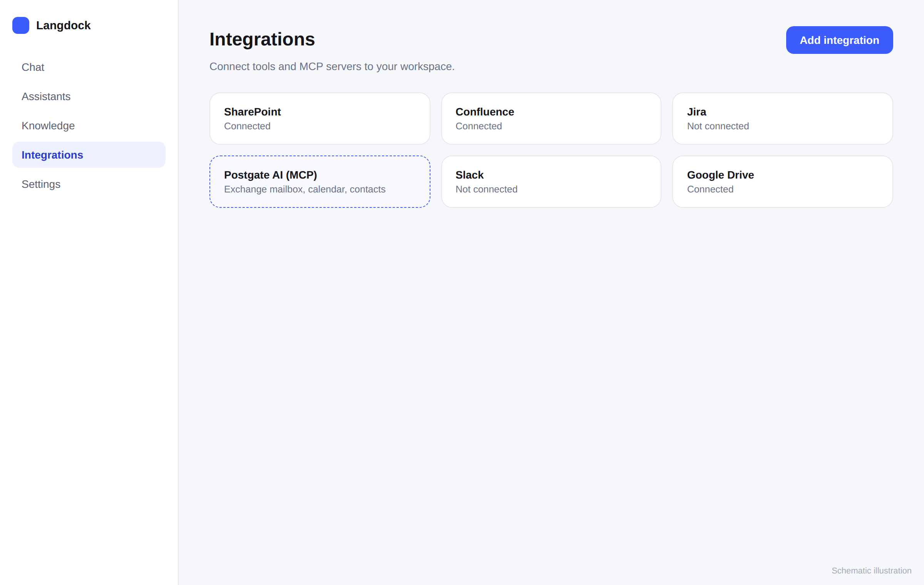Viewport: 924px width, 585px height.
Task: Open the Knowledge sidebar item
Action: click(89, 125)
